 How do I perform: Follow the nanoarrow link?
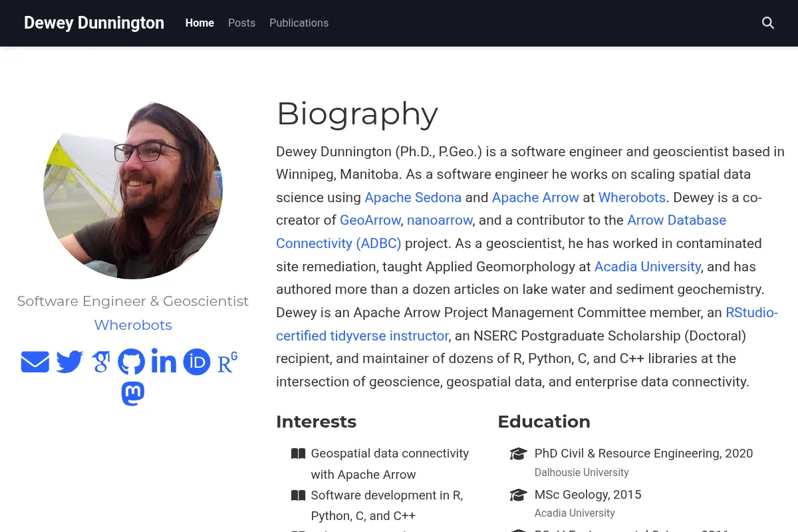[x=440, y=220]
